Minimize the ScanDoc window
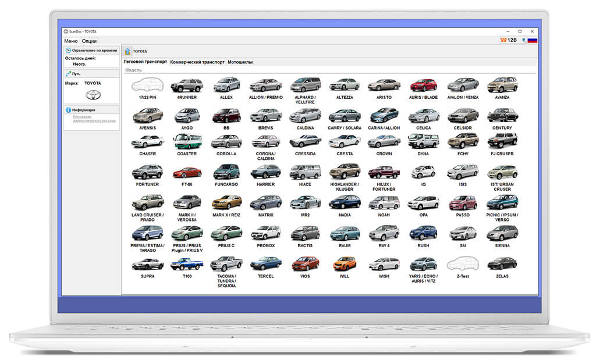Screen dimensions: 596x364 coord(508,31)
